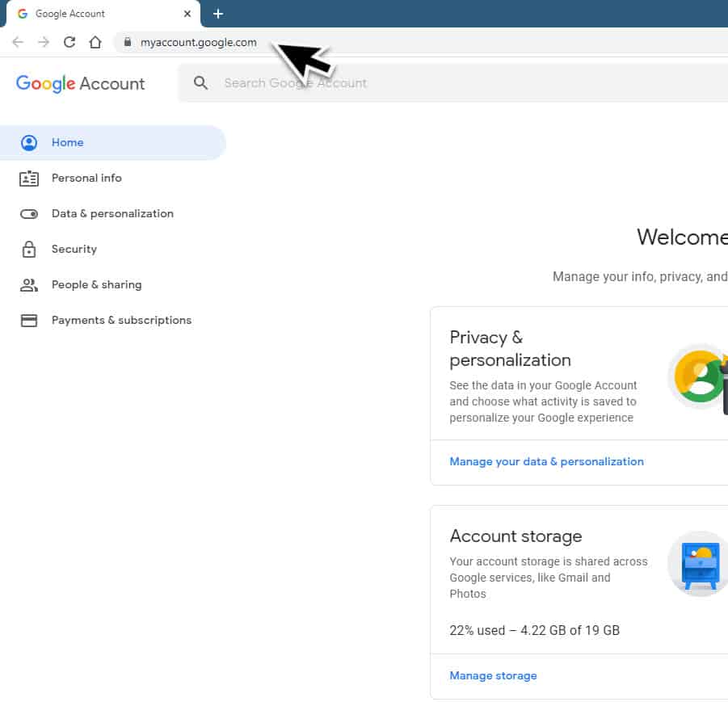The image size is (728, 702).
Task: Click the 22% used storage text
Action: (534, 630)
